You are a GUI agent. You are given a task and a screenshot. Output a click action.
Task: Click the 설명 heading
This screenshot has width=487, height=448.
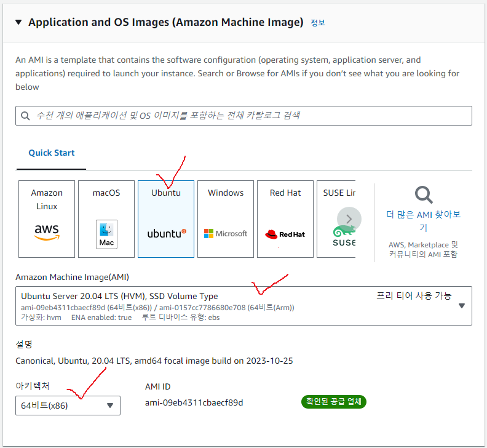point(24,344)
